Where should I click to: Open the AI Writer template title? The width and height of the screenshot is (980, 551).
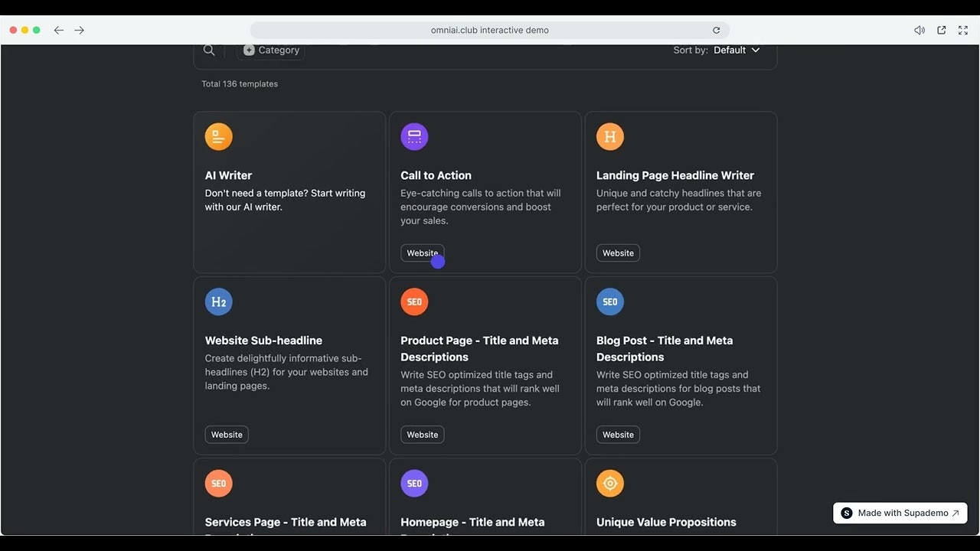[x=228, y=175]
